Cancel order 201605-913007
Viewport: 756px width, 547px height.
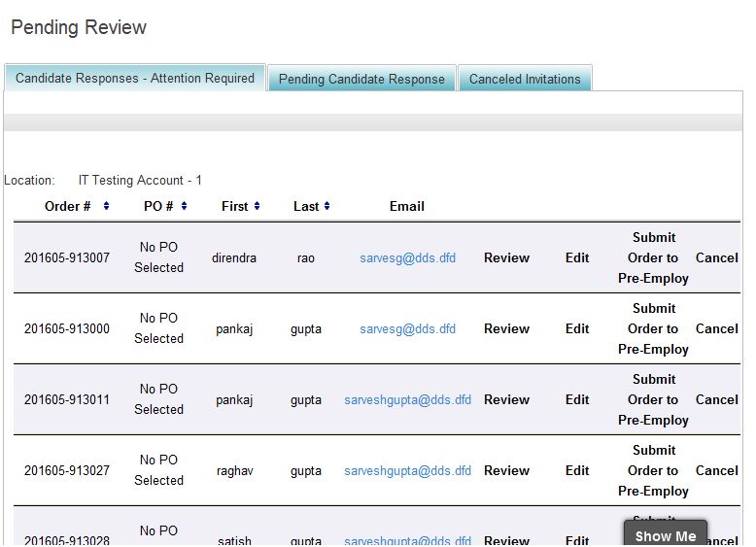(x=717, y=257)
